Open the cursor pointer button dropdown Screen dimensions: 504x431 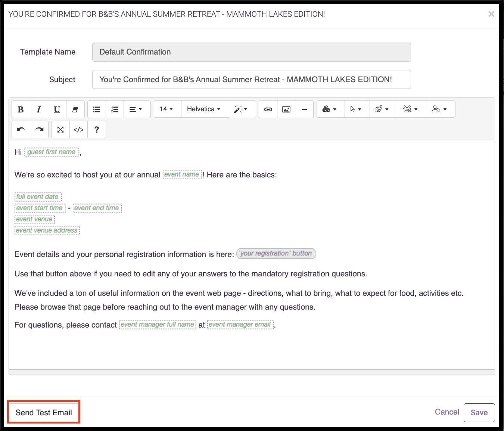click(357, 109)
